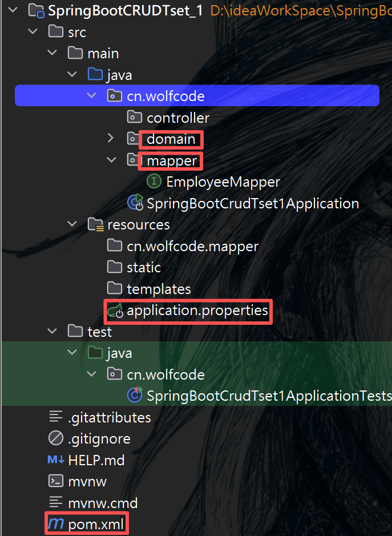Click the Maven icon next to pom.xml

pos(55,523)
